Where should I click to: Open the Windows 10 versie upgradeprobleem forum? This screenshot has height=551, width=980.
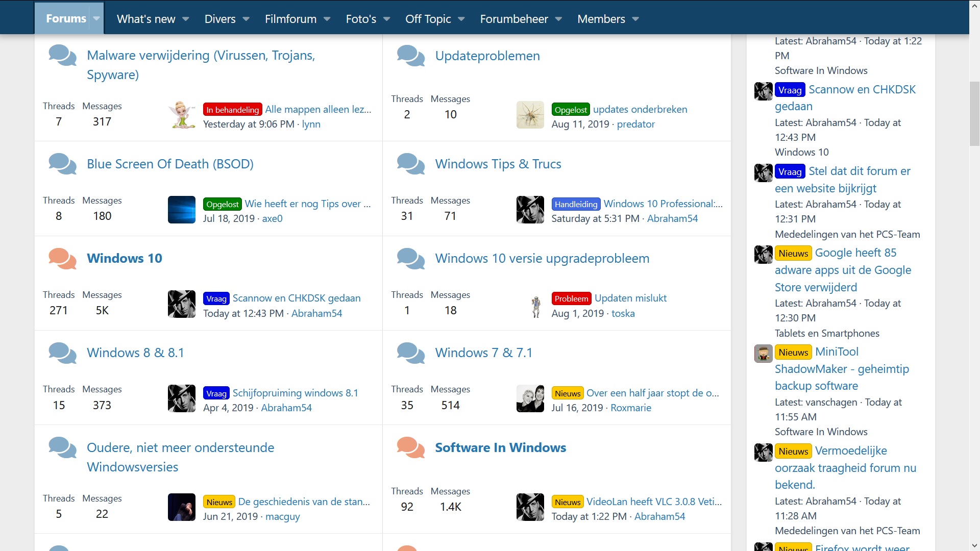point(542,258)
